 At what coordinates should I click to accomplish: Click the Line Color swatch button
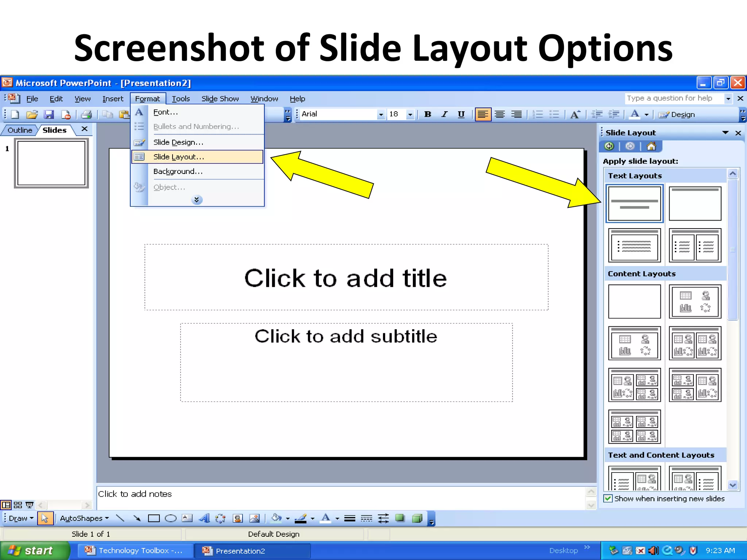tap(301, 518)
